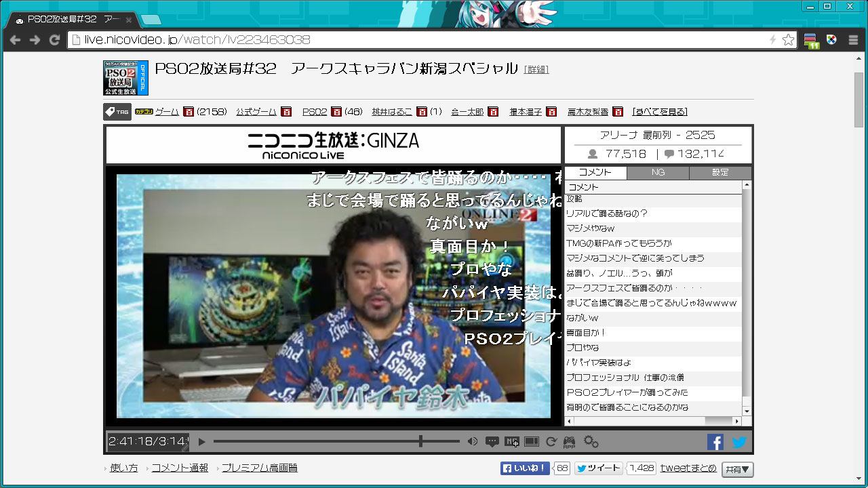Click the encyclopedia icon next to 高木友梨香 tag
The width and height of the screenshot is (868, 488).
point(617,112)
